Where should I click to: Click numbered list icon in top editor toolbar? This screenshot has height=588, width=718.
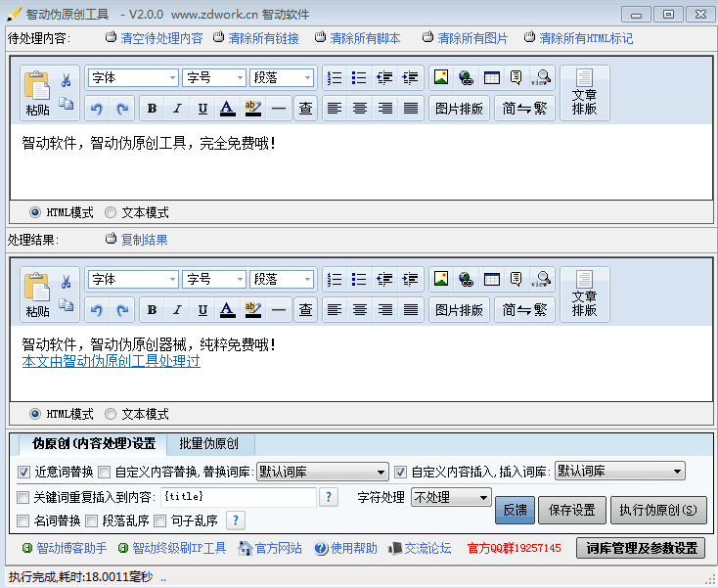[x=335, y=77]
